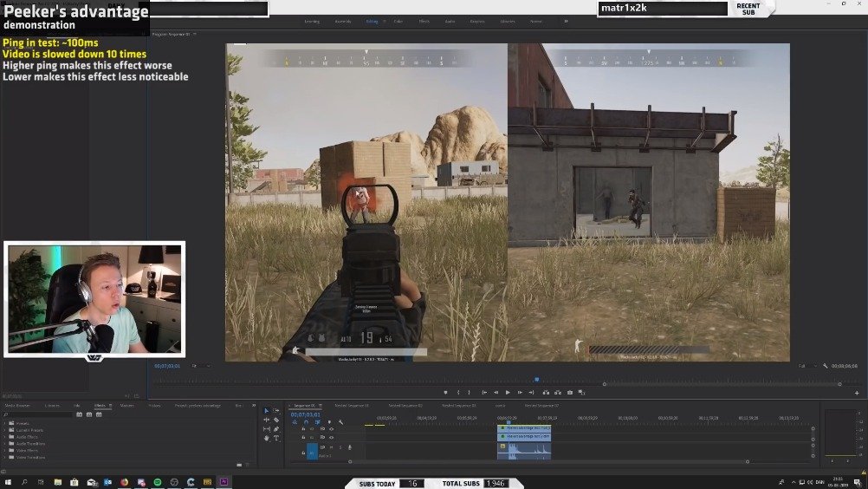Toggle video track eye visibility
868x489 pixels.
pyautogui.click(x=331, y=428)
